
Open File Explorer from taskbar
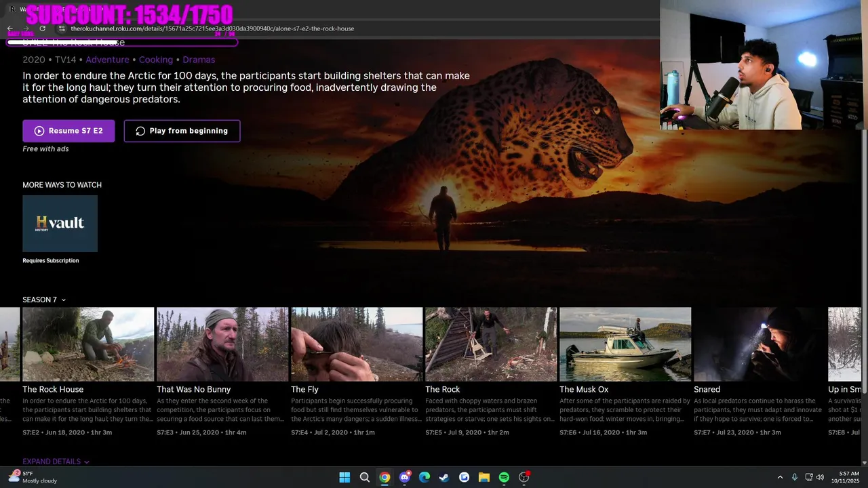coord(484,477)
